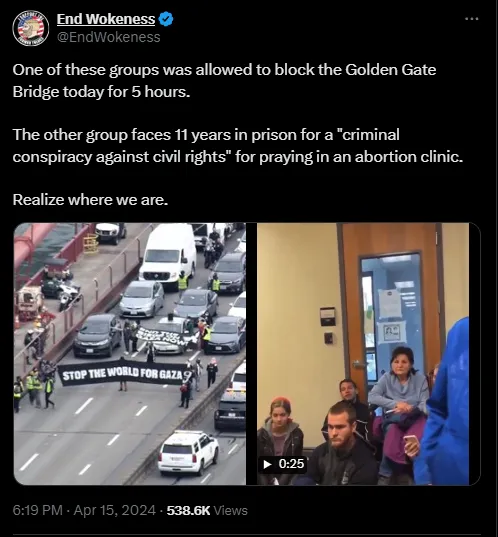The height and width of the screenshot is (537, 498).
Task: Click the tweet text about Golden Gate Bridge
Action: click(224, 80)
